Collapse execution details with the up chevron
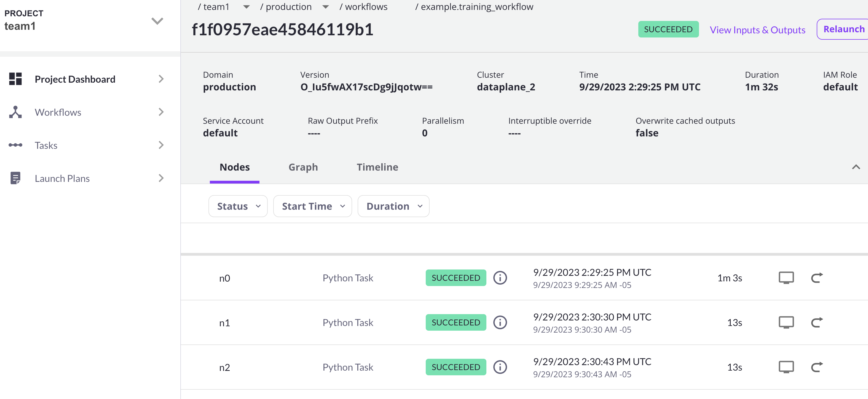Screen dimensions: 868x399 856,167
